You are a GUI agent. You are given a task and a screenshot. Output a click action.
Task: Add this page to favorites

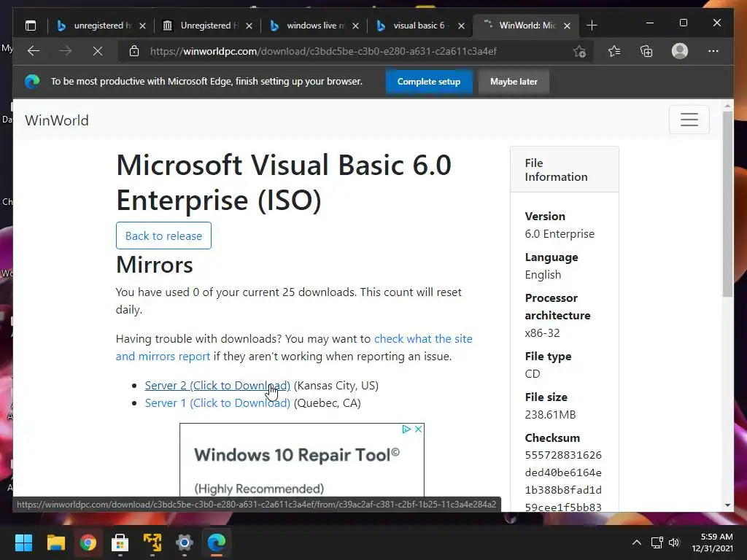point(579,51)
